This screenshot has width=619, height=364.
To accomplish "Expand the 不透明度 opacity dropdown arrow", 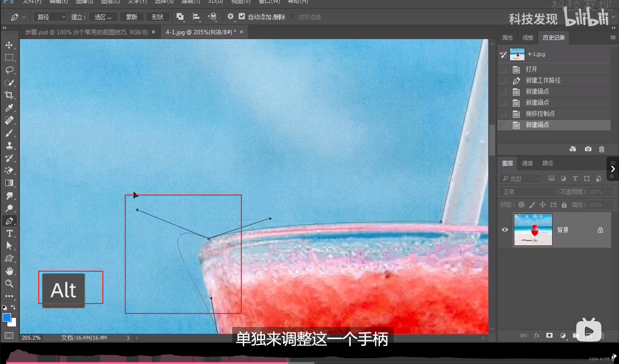I will (x=610, y=192).
